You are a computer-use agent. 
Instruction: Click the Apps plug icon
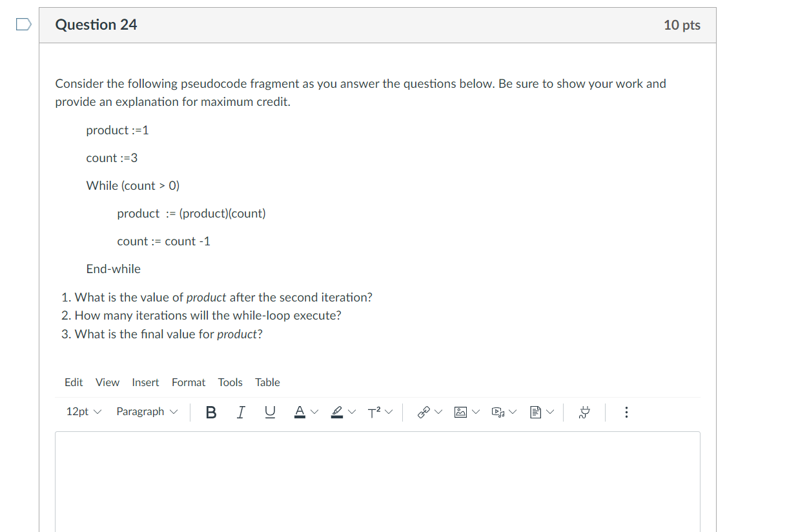click(584, 412)
